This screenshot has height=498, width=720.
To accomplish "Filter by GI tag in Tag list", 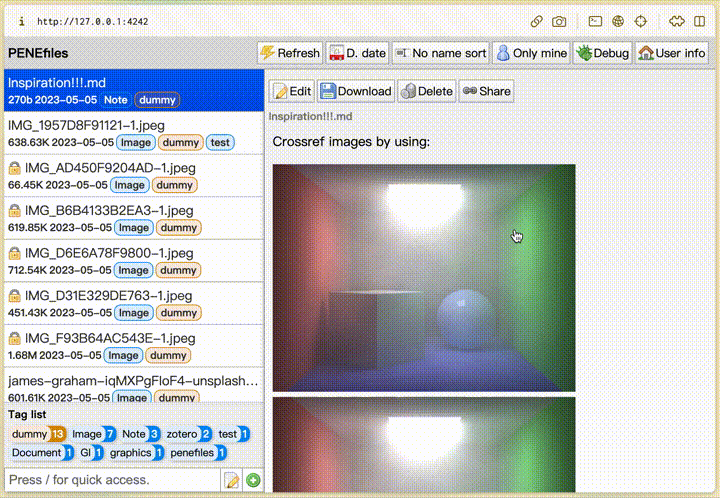I will (91, 453).
